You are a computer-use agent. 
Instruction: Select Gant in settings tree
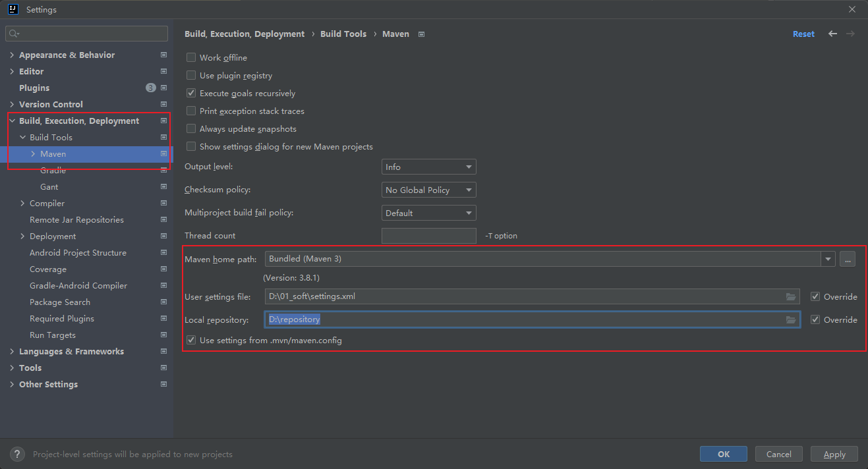pyautogui.click(x=49, y=187)
